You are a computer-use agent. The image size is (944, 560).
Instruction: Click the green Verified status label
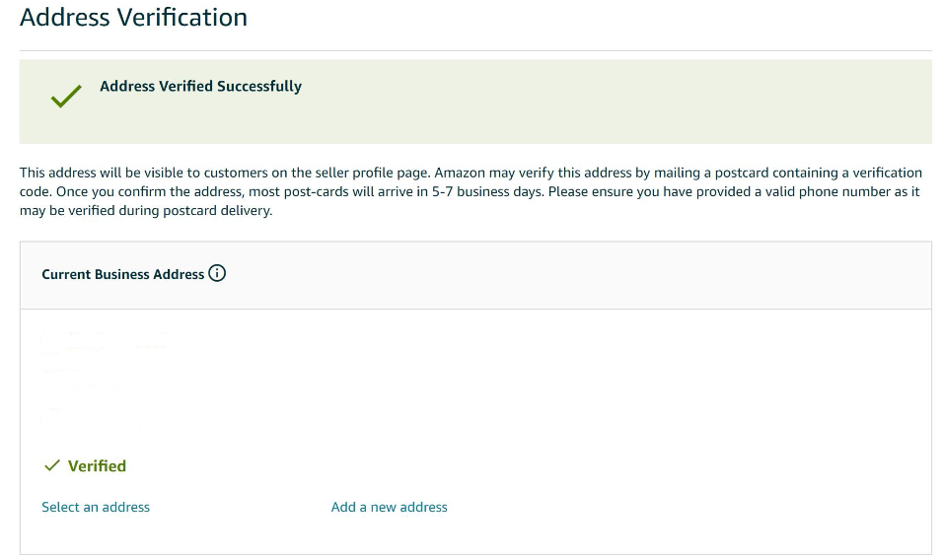[97, 466]
